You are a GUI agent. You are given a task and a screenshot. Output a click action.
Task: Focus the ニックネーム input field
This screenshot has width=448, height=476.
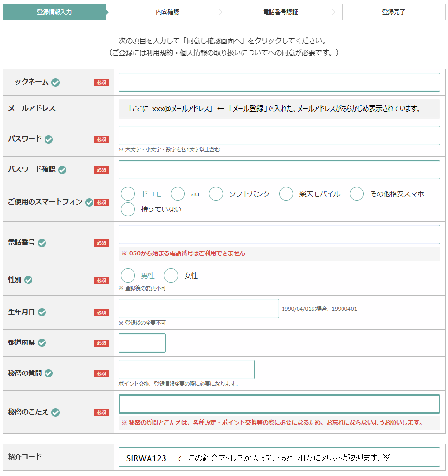click(279, 82)
